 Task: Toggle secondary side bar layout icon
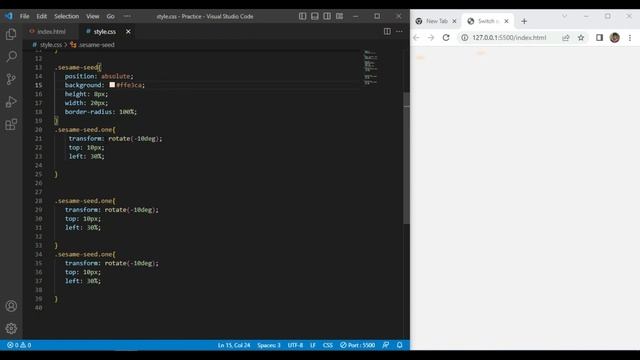pos(327,16)
